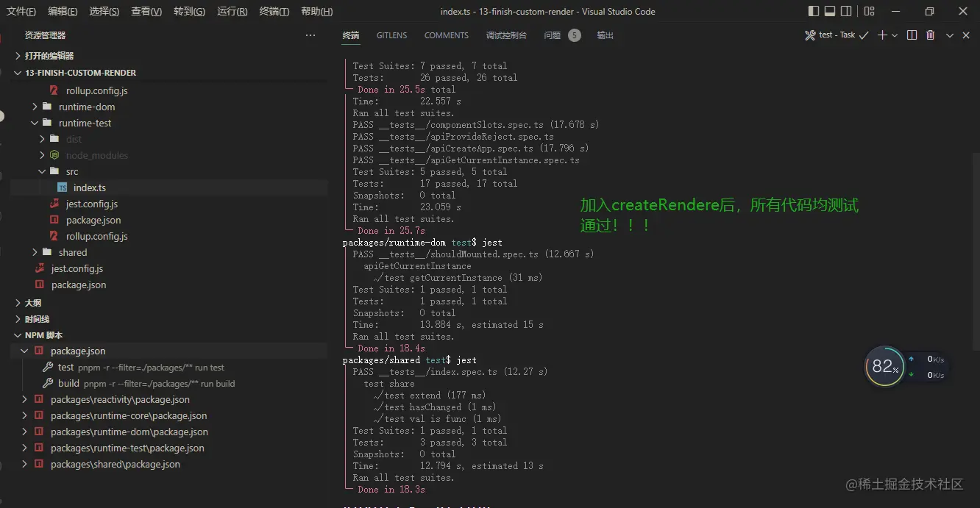This screenshot has height=508, width=980.
Task: Expand packages\runtime-core\package.json scripts
Action: pos(169,415)
